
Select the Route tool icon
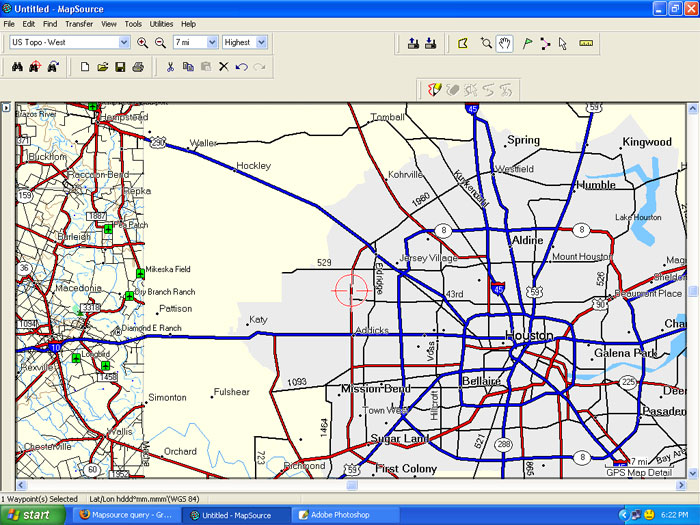[x=545, y=43]
